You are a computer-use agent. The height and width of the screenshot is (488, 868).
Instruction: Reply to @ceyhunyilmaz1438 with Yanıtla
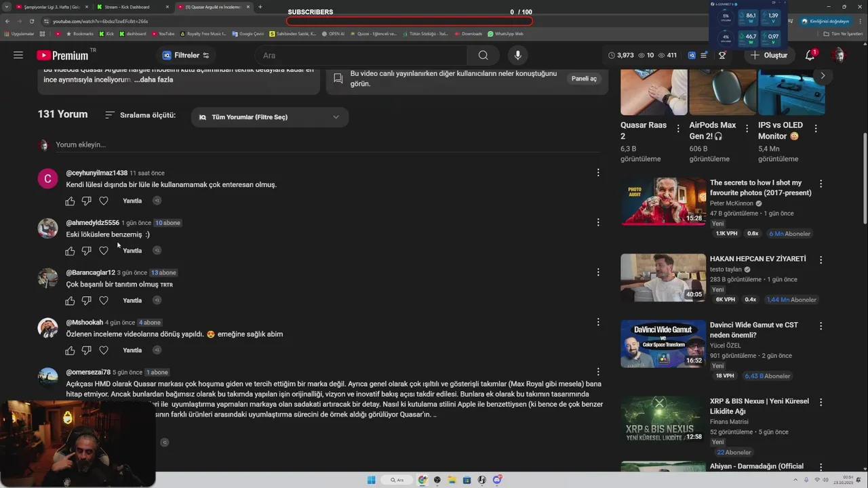[x=132, y=201]
